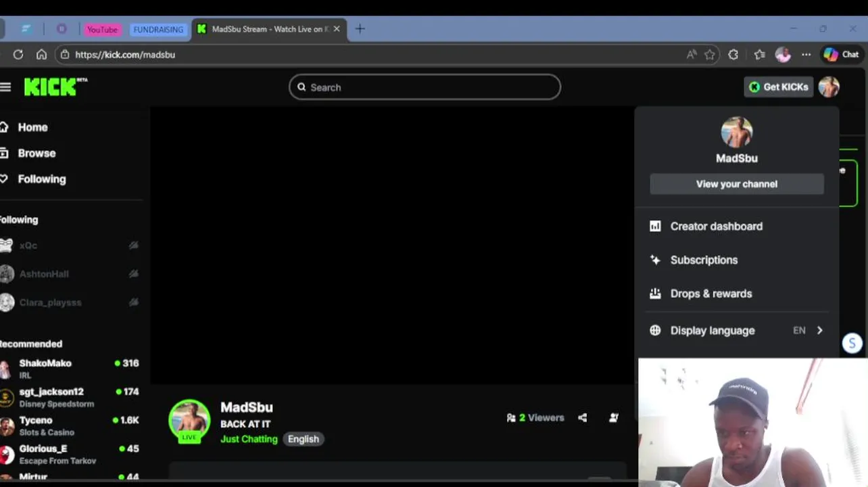Click the English language tag
This screenshot has width=868, height=487.
(x=304, y=439)
